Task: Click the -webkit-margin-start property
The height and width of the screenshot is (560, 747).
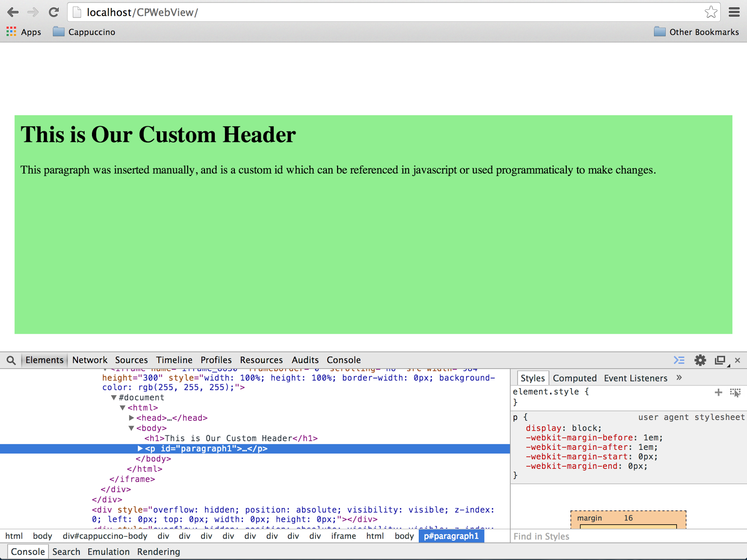Action: (579, 456)
